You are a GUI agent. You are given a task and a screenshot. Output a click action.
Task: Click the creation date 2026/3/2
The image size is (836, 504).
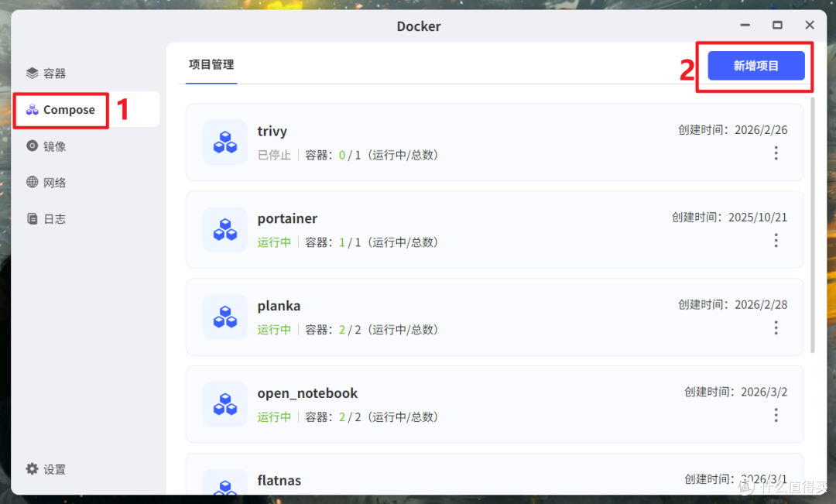(764, 392)
